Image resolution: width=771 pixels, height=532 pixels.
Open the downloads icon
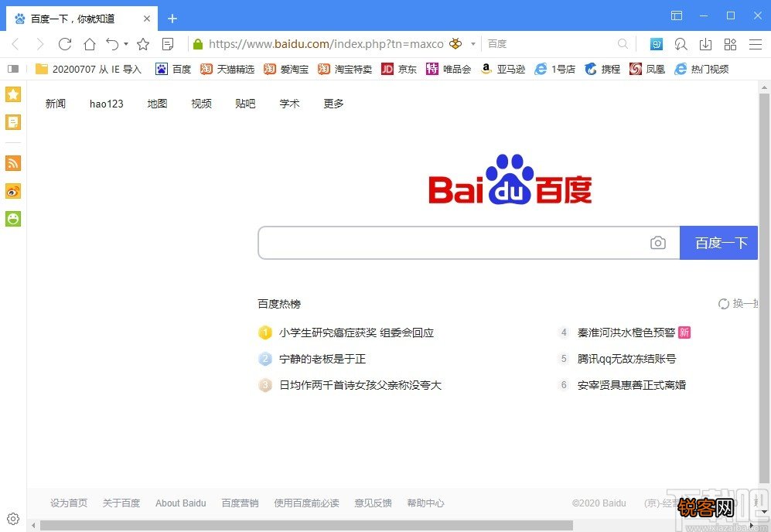coord(705,44)
